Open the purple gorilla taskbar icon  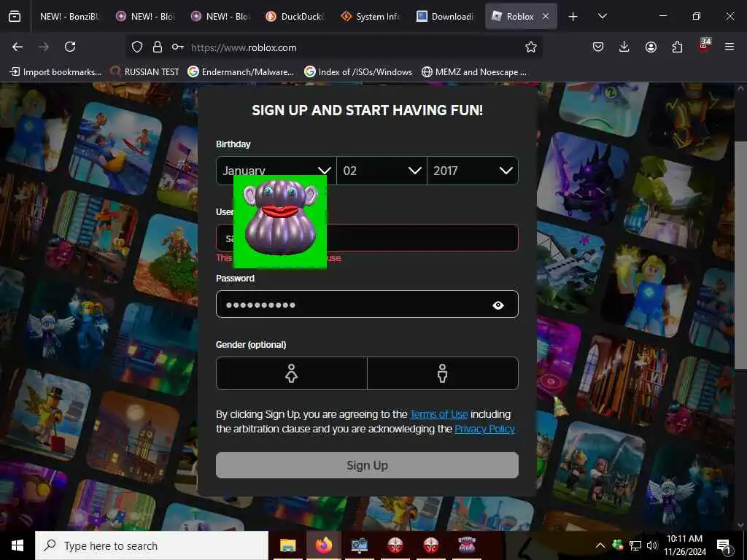coord(466,545)
